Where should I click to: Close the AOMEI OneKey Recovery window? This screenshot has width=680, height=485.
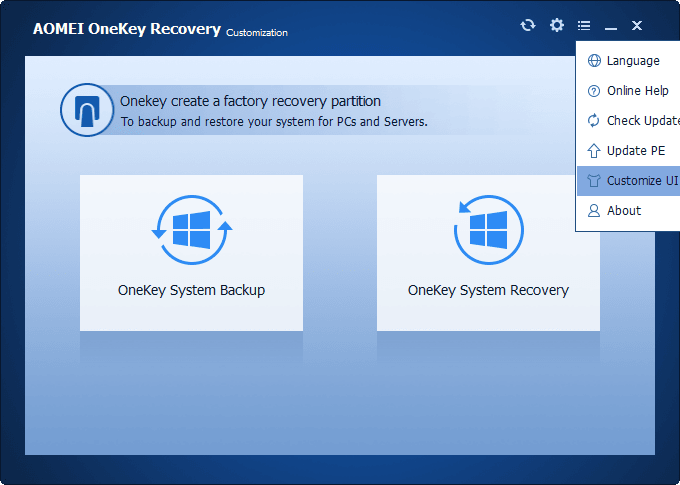[637, 26]
